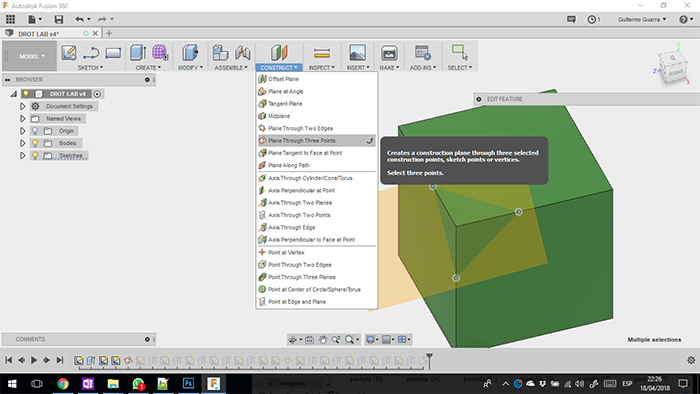Open the INSPECT toolbar menu
The image size is (700, 394).
point(321,67)
